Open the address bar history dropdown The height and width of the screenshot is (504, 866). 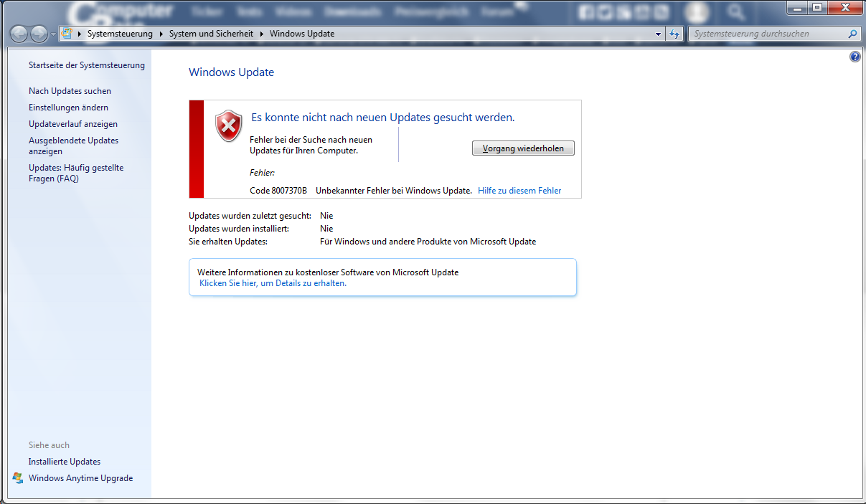(x=659, y=34)
